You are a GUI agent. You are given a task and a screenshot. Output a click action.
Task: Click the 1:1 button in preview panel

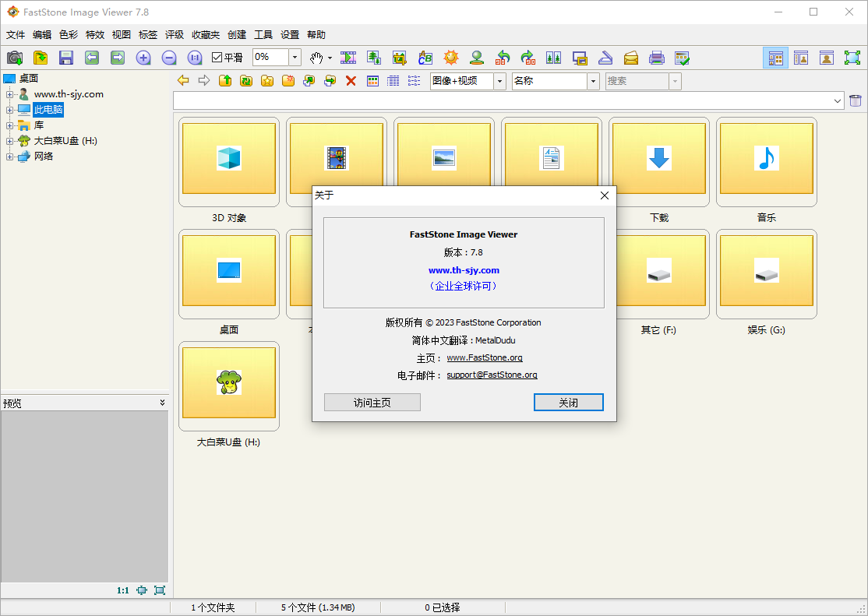pyautogui.click(x=123, y=590)
